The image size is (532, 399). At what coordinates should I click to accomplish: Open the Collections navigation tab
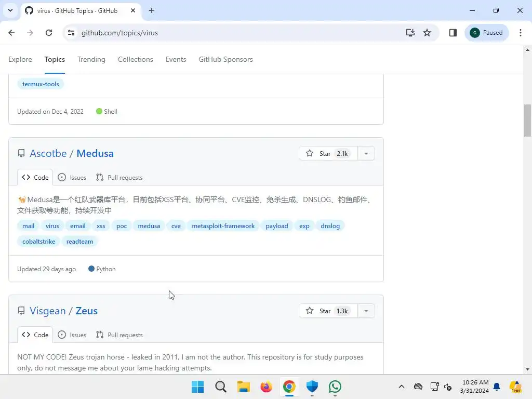pos(136,59)
